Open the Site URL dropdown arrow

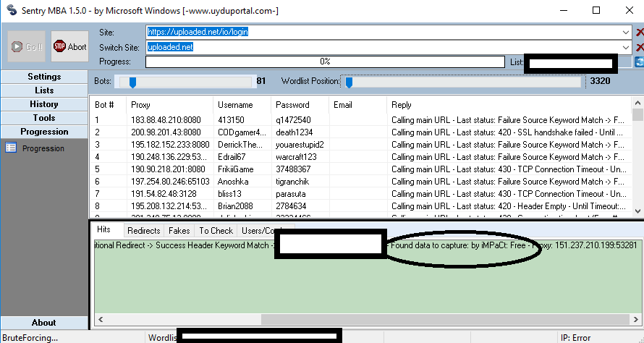click(x=625, y=32)
